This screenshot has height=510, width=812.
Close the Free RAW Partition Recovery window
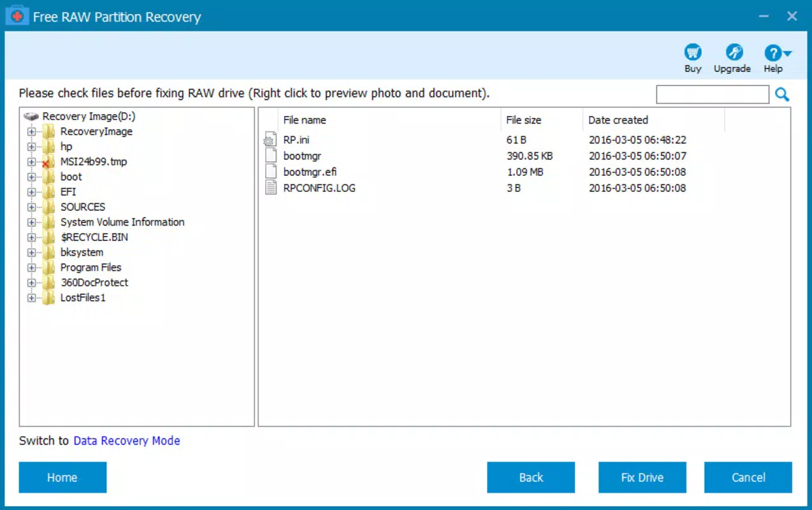click(x=792, y=16)
